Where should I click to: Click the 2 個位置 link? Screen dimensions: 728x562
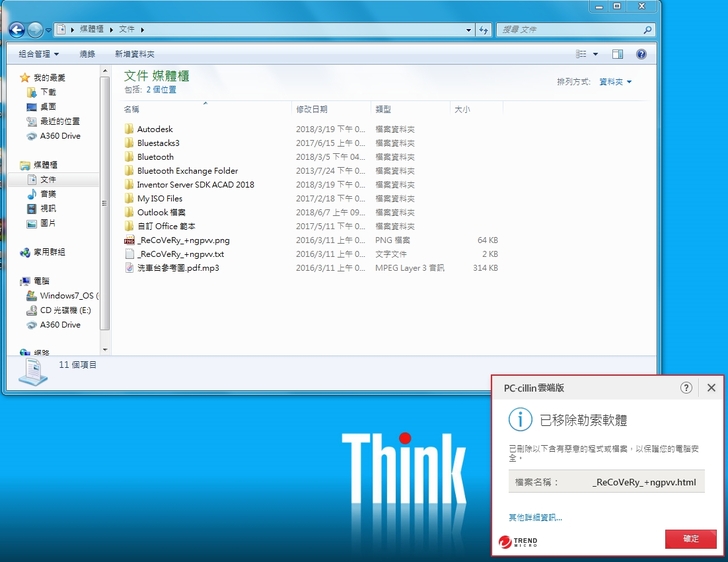161,90
